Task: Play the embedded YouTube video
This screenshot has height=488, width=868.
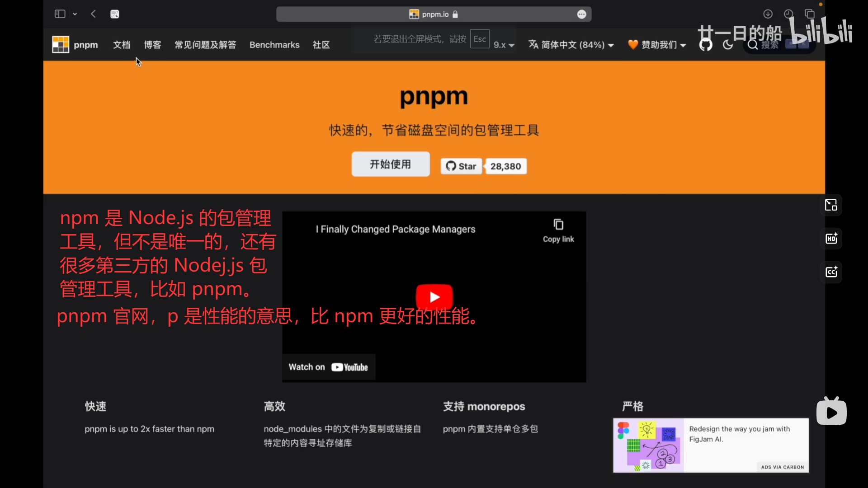Action: (x=434, y=297)
